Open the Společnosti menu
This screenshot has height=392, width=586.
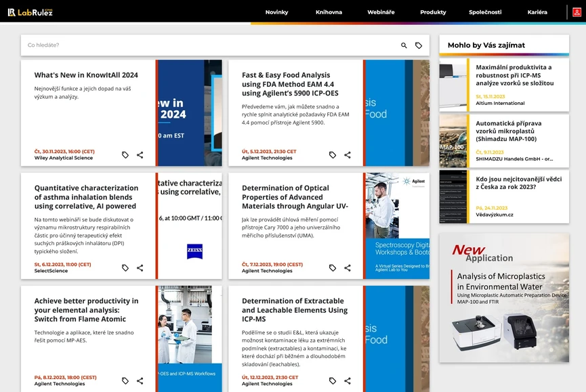click(485, 12)
